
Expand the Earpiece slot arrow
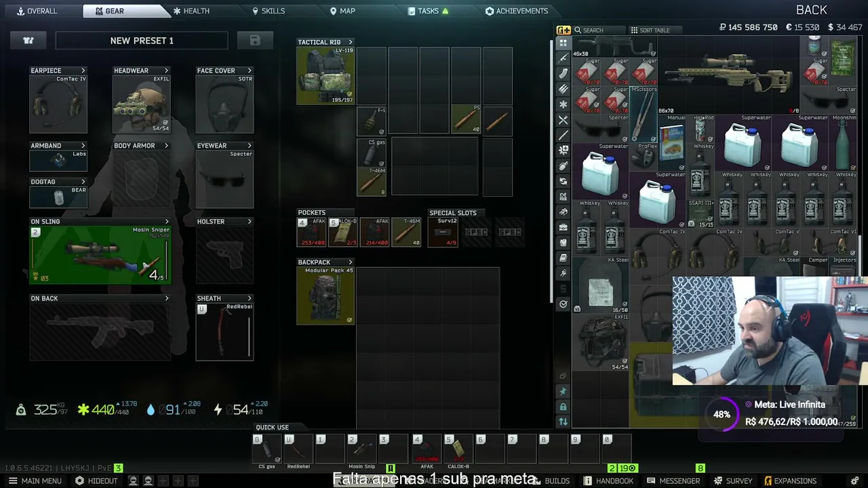click(x=83, y=70)
